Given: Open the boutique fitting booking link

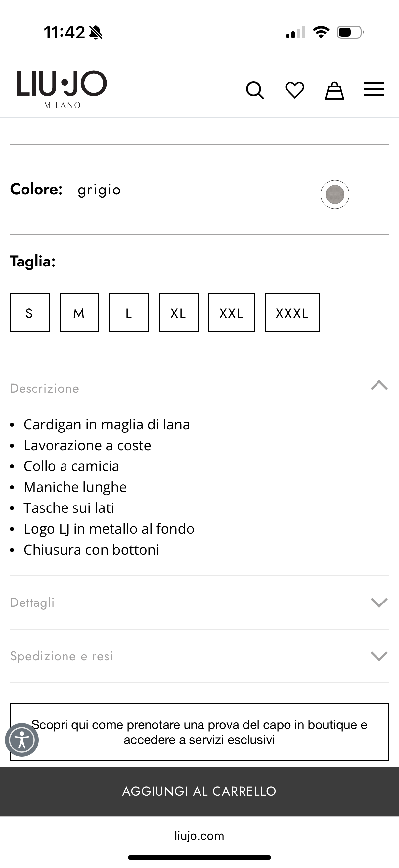Looking at the screenshot, I should 199,732.
